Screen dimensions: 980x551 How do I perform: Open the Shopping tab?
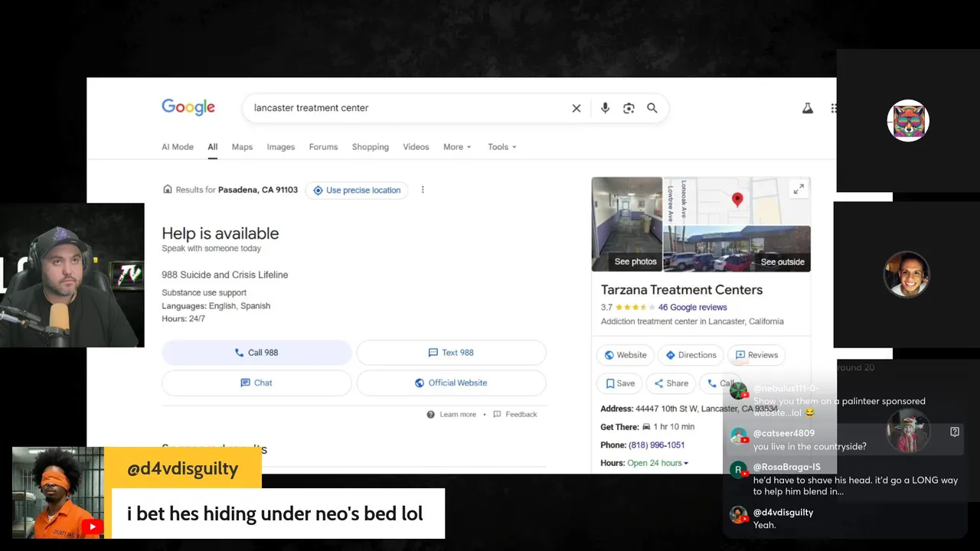click(x=371, y=147)
